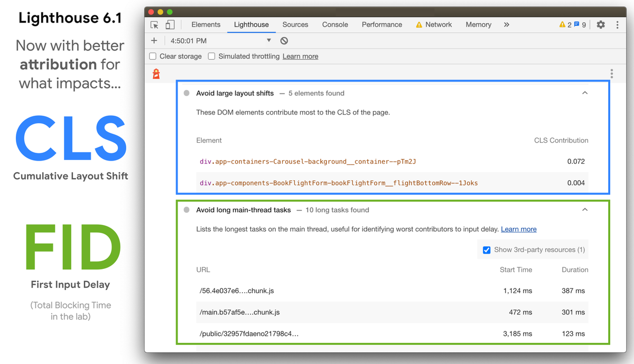Click Learn more about input delay
The image size is (634, 364).
pos(518,229)
